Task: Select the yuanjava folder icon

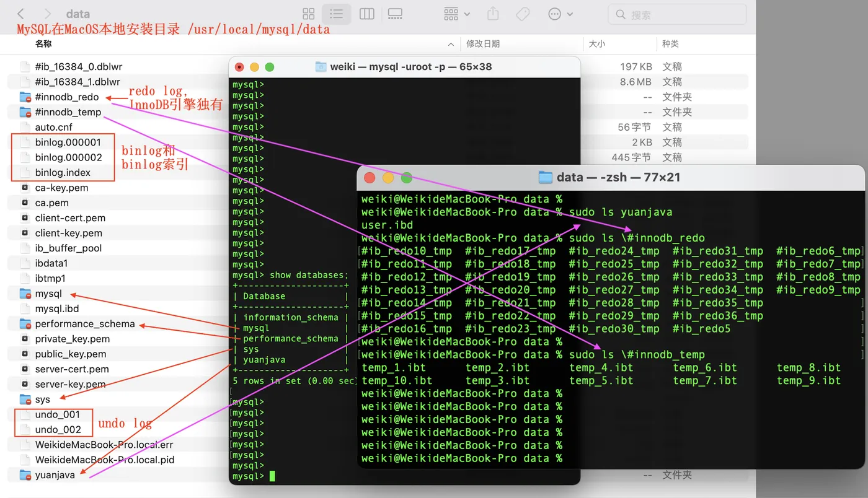Action: tap(25, 475)
